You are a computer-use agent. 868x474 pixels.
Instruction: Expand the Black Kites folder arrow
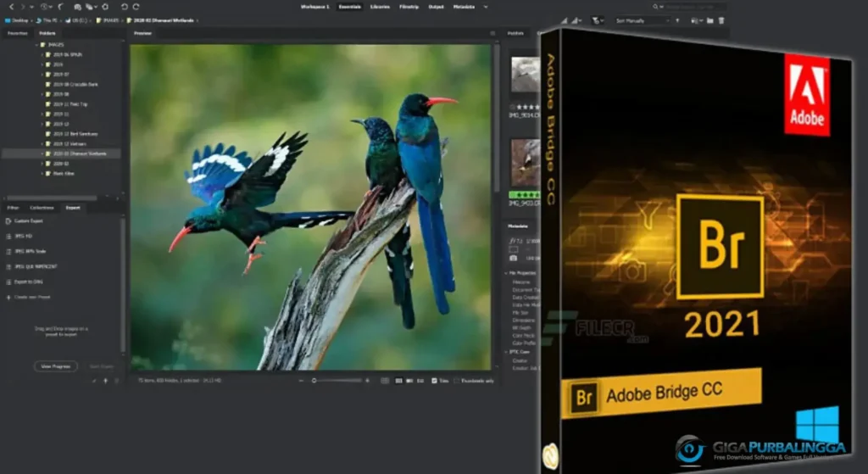click(42, 174)
